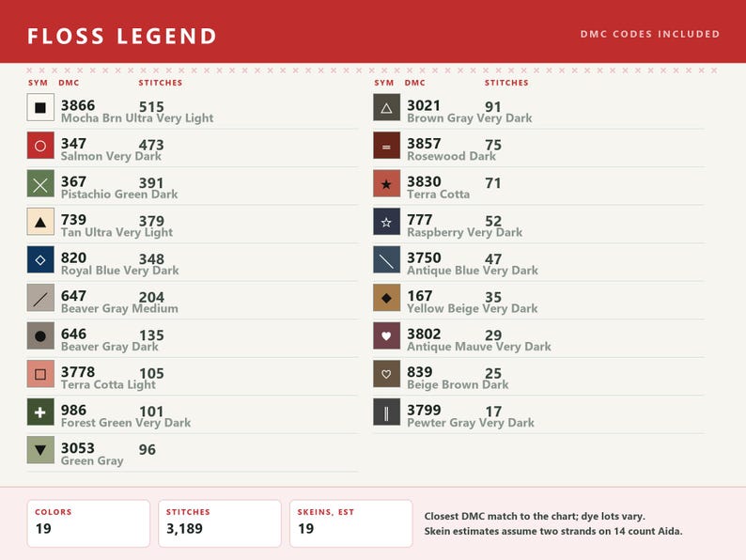Click the Terra Cotta name for 3830
This screenshot has height=560, width=746.
click(438, 194)
